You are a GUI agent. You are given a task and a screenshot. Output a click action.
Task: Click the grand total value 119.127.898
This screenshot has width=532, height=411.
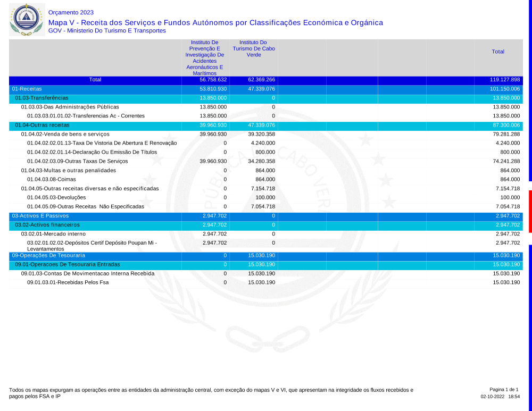pos(504,80)
